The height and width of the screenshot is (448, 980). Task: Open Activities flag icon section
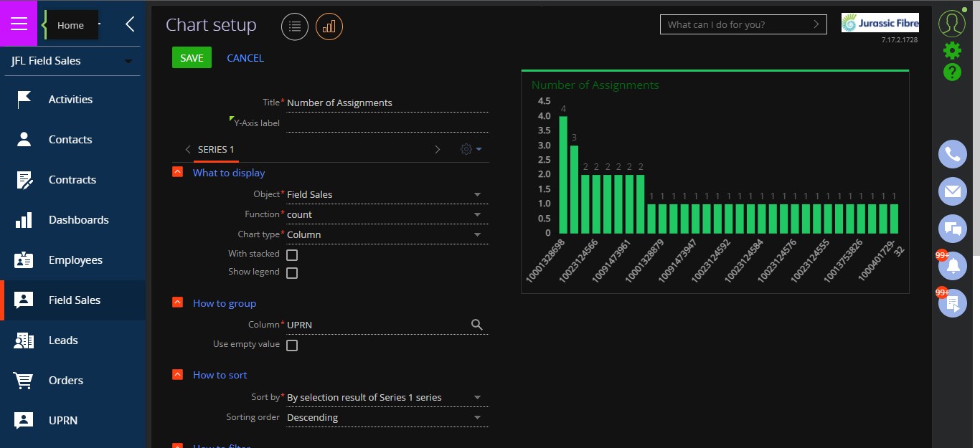click(x=24, y=100)
